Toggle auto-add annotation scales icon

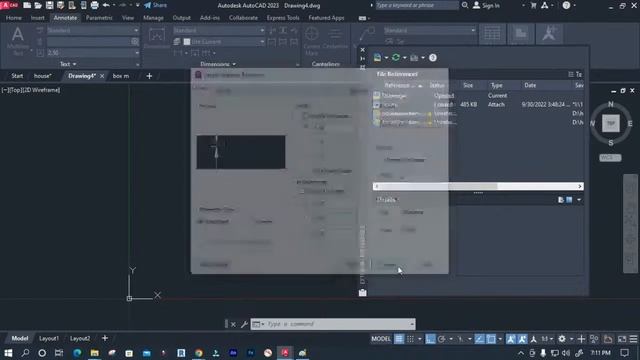click(522, 339)
